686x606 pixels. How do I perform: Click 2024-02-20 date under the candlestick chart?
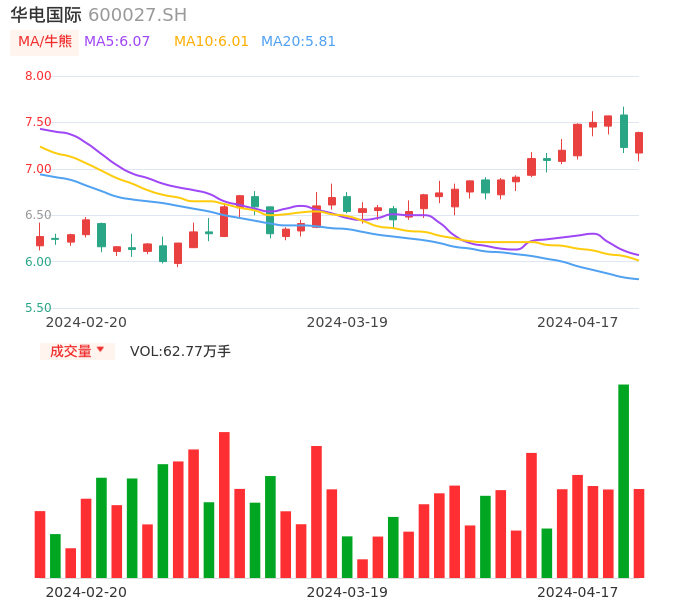pos(86,322)
